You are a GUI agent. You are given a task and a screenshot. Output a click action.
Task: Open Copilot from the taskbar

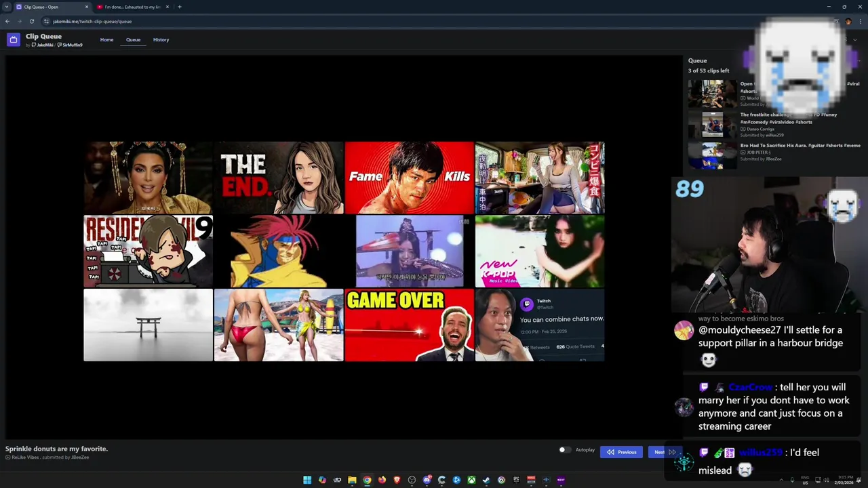322,480
